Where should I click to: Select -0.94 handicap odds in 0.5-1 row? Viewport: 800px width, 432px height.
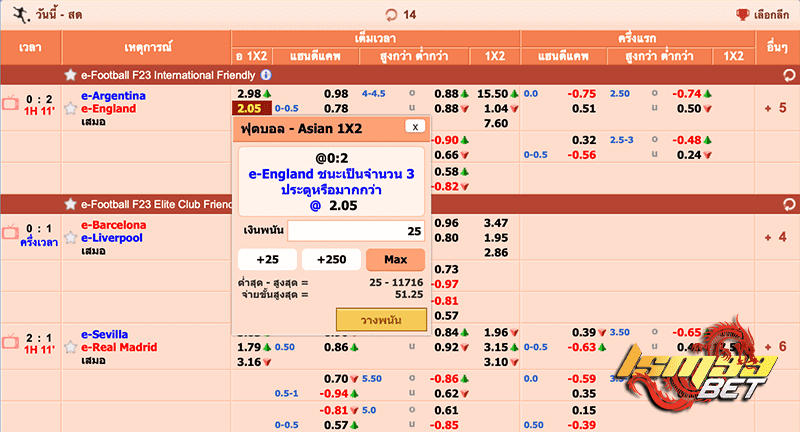(334, 394)
